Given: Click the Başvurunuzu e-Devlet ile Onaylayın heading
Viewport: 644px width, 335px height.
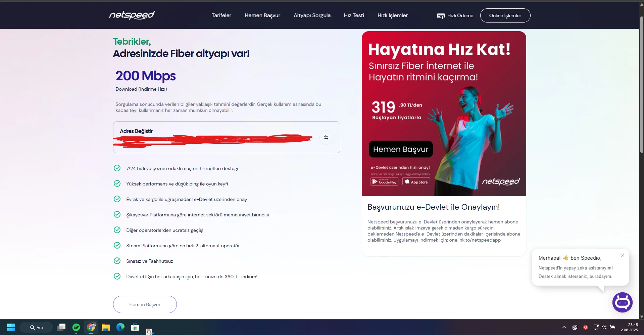Looking at the screenshot, I should tap(434, 207).
